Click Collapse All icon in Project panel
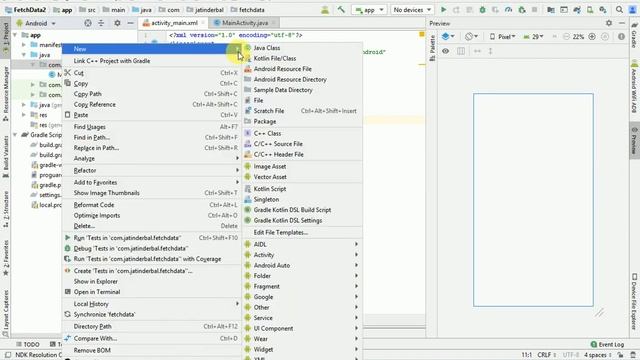The image size is (640, 360). (101, 23)
